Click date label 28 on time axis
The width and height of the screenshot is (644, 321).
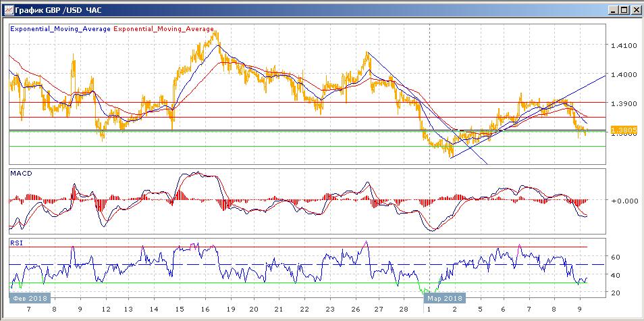coord(404,309)
